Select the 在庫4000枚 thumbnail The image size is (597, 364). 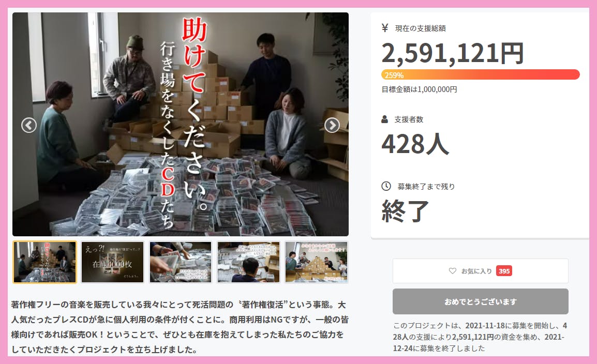pos(113,262)
